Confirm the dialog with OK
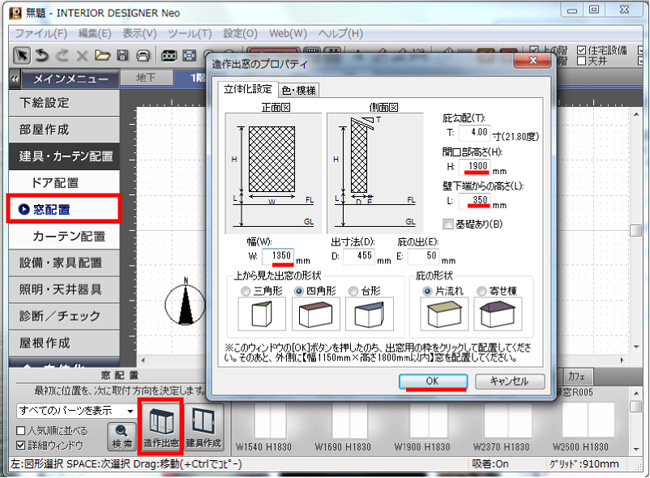 click(433, 381)
